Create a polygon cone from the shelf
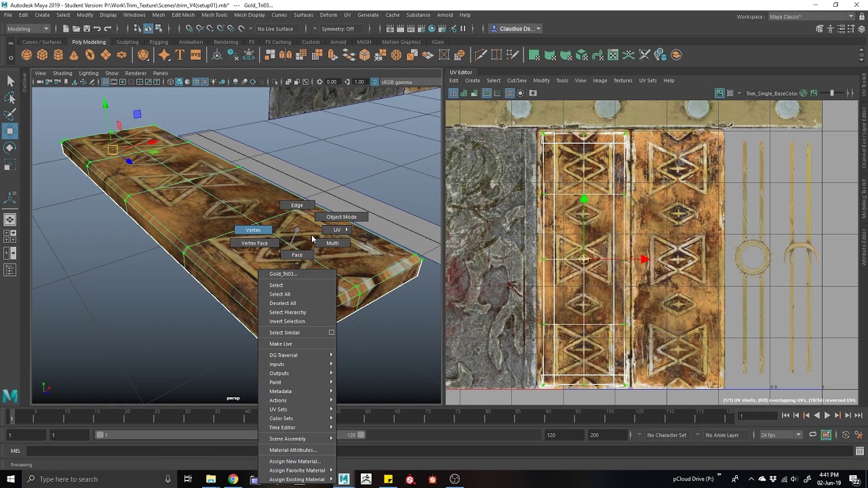 click(74, 55)
